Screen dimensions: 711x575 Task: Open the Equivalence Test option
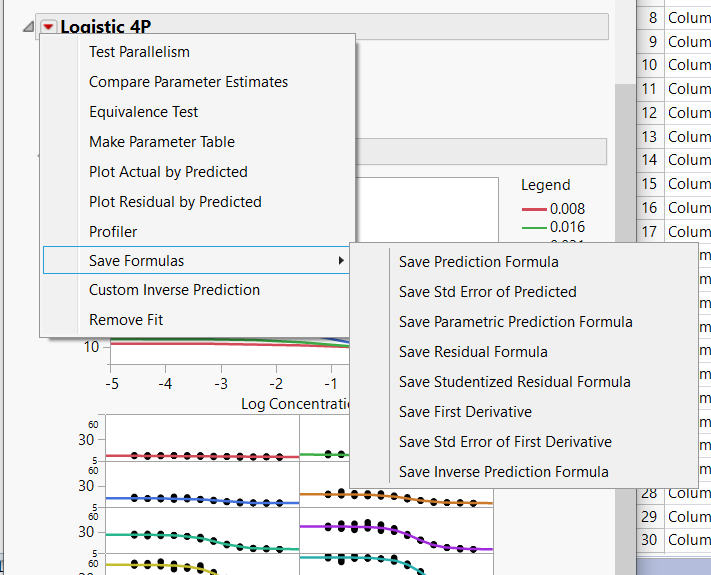[143, 112]
